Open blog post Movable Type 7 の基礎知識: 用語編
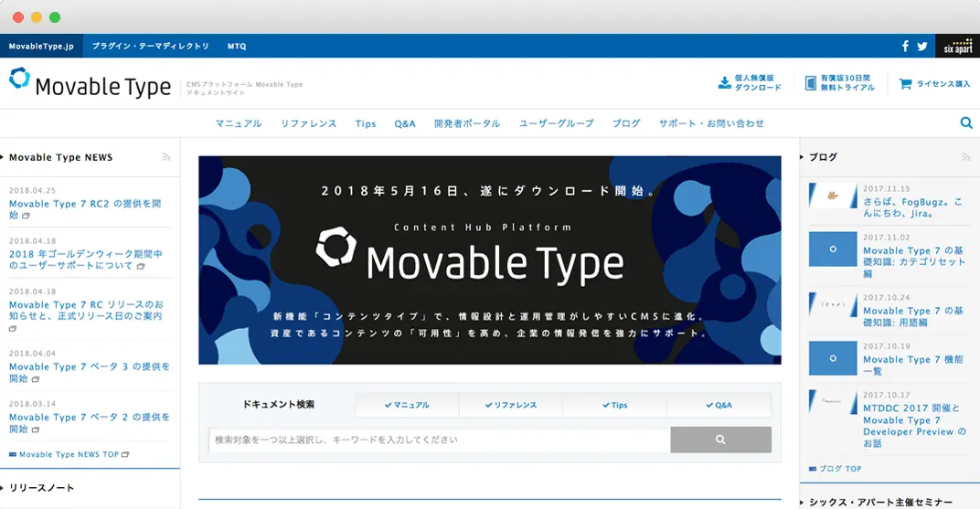This screenshot has width=980, height=509. 913,317
